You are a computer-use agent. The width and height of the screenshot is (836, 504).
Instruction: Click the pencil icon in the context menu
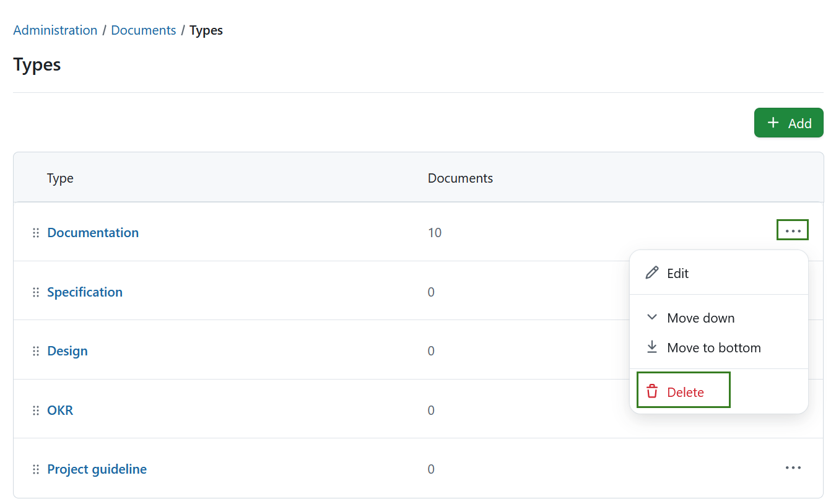click(x=651, y=272)
